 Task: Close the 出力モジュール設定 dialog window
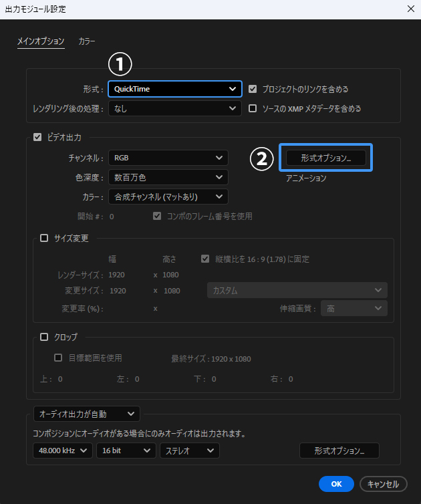[x=410, y=9]
